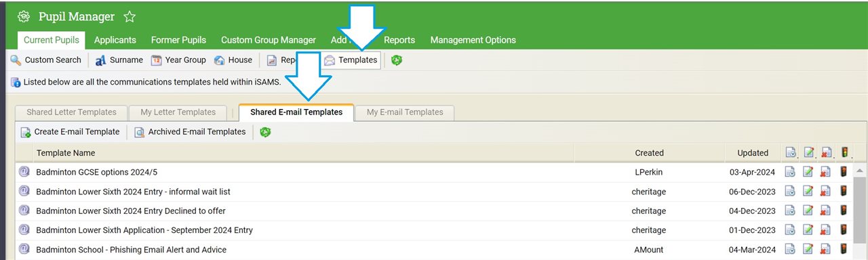Open the Management Options menu
The height and width of the screenshot is (260, 868).
click(x=473, y=40)
